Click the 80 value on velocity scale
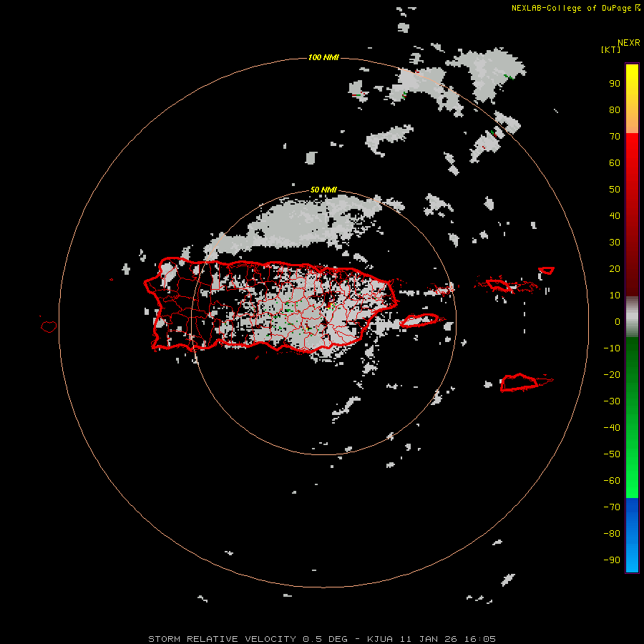644x644 pixels. 615,110
